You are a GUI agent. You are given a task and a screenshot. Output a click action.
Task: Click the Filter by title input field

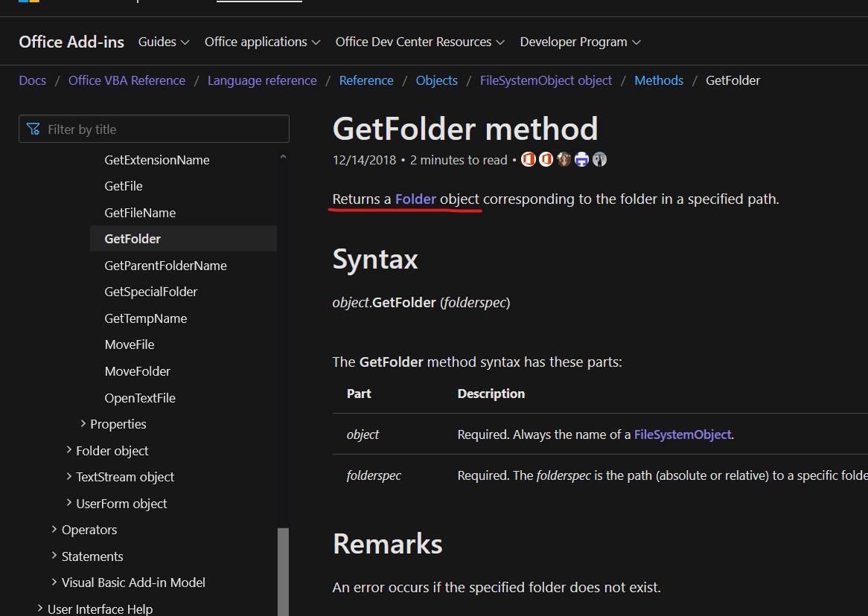164,129
